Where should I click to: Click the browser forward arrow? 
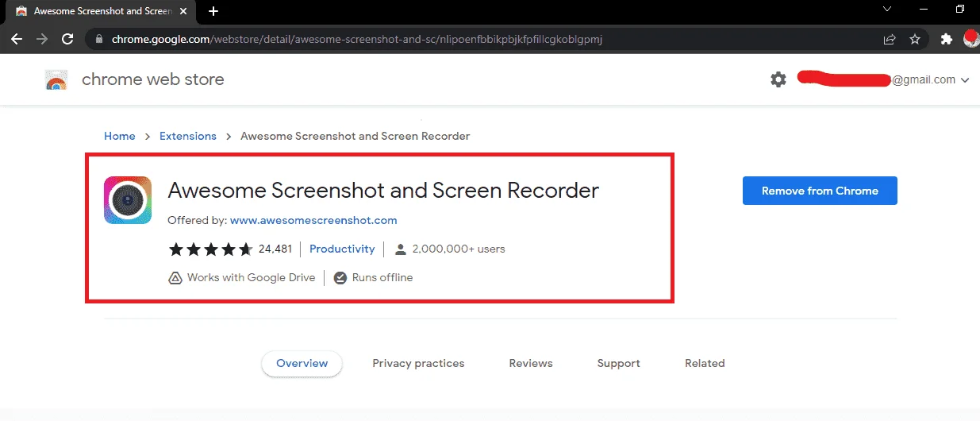42,39
